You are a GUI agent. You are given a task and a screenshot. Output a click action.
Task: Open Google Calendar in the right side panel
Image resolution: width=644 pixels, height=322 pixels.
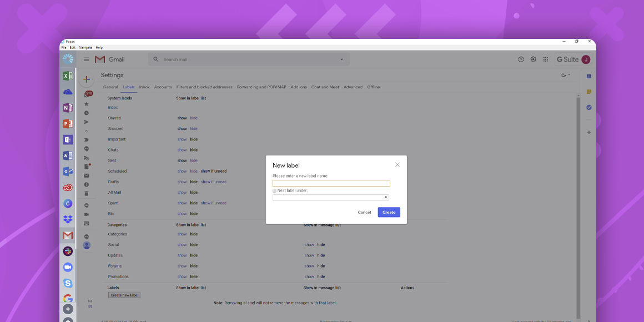click(588, 76)
